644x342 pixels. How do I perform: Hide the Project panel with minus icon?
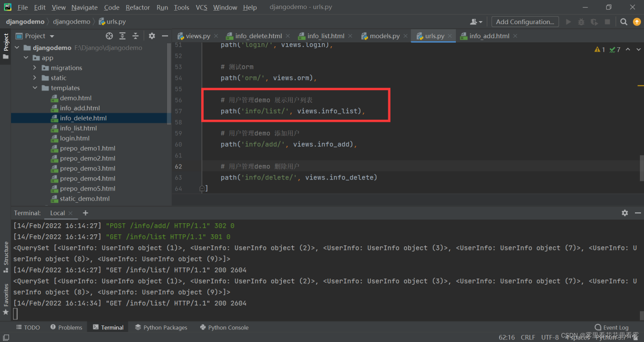pos(165,36)
